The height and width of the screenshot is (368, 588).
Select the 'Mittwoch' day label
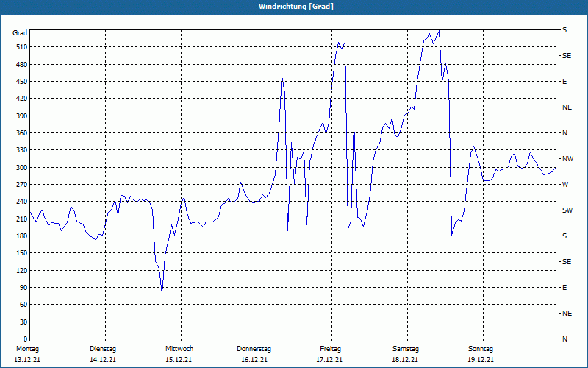click(x=179, y=349)
